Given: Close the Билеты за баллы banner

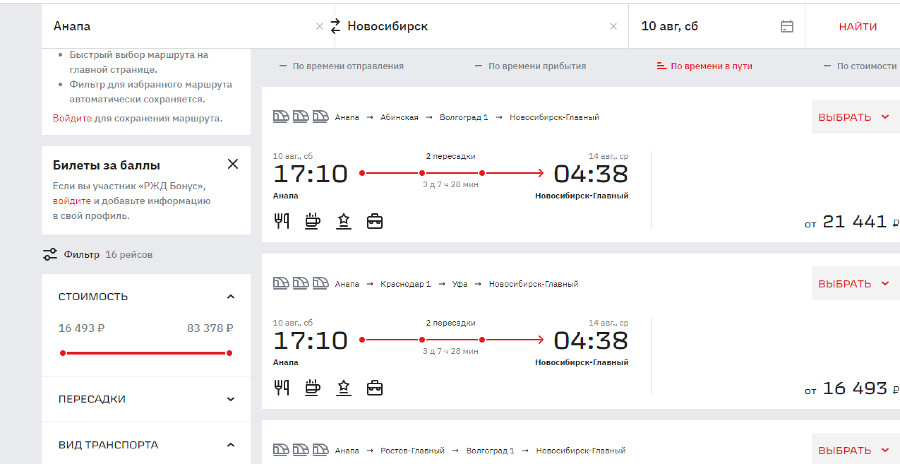Looking at the screenshot, I should (x=233, y=164).
